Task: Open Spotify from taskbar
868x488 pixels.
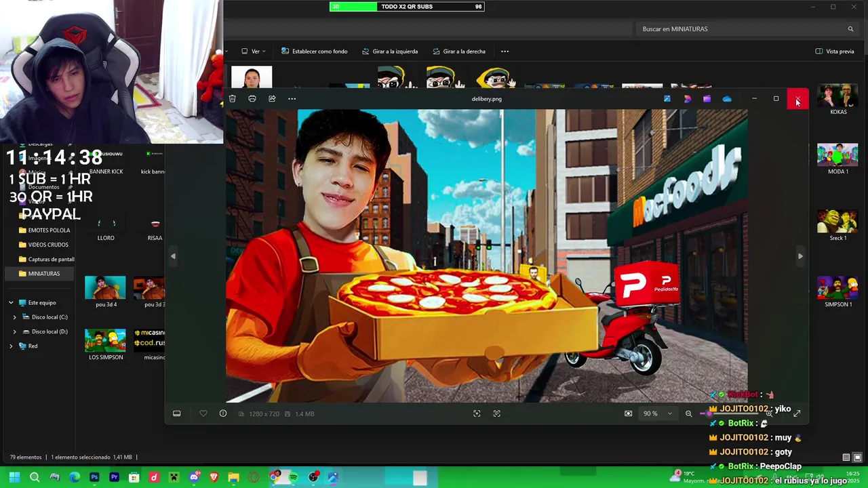Action: 293,477
